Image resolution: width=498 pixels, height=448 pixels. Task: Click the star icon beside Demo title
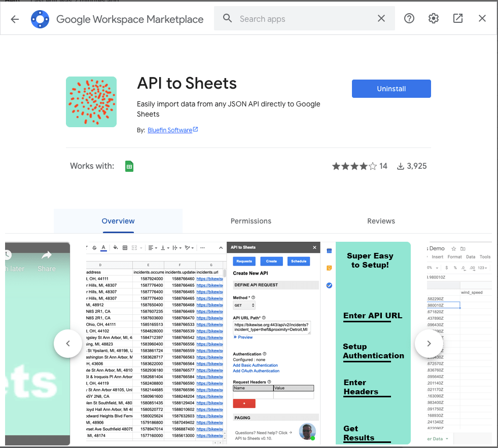[x=453, y=249]
